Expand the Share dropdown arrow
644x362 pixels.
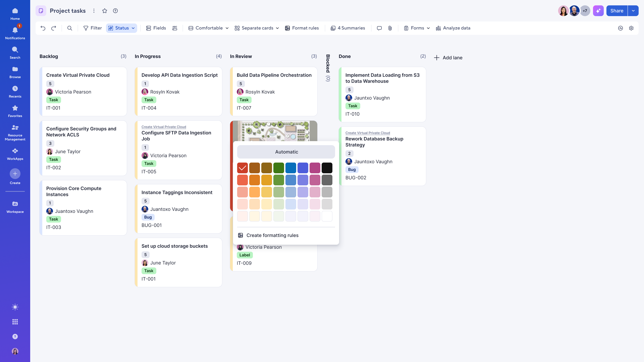coord(633,11)
